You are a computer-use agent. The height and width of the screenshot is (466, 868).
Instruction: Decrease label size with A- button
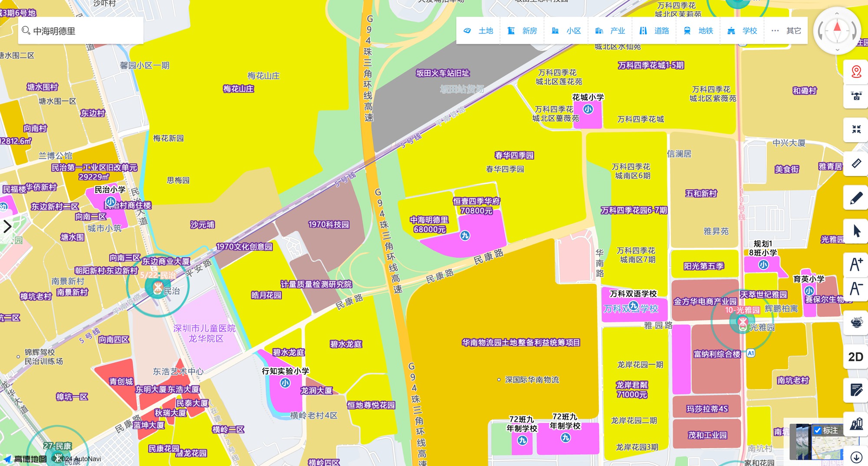point(856,289)
